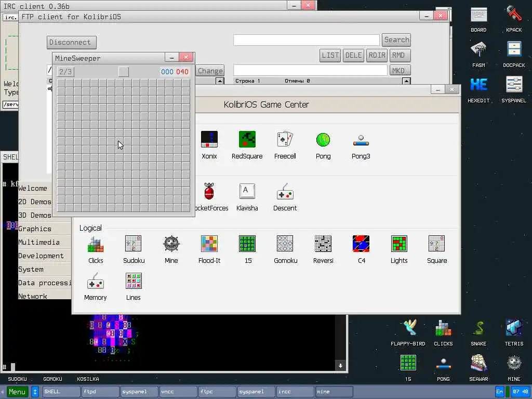The height and width of the screenshot is (399, 532).
Task: Focus the FTP search input field
Action: [x=307, y=39]
